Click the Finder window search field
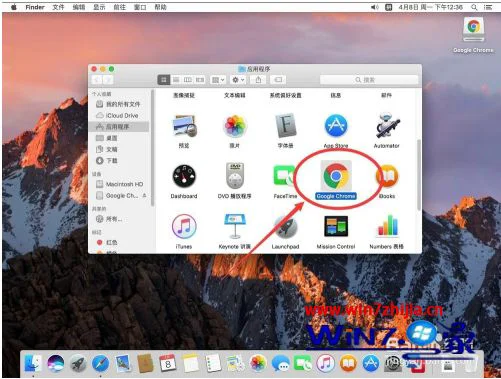Screen dimensions: 501x379 click(x=369, y=80)
